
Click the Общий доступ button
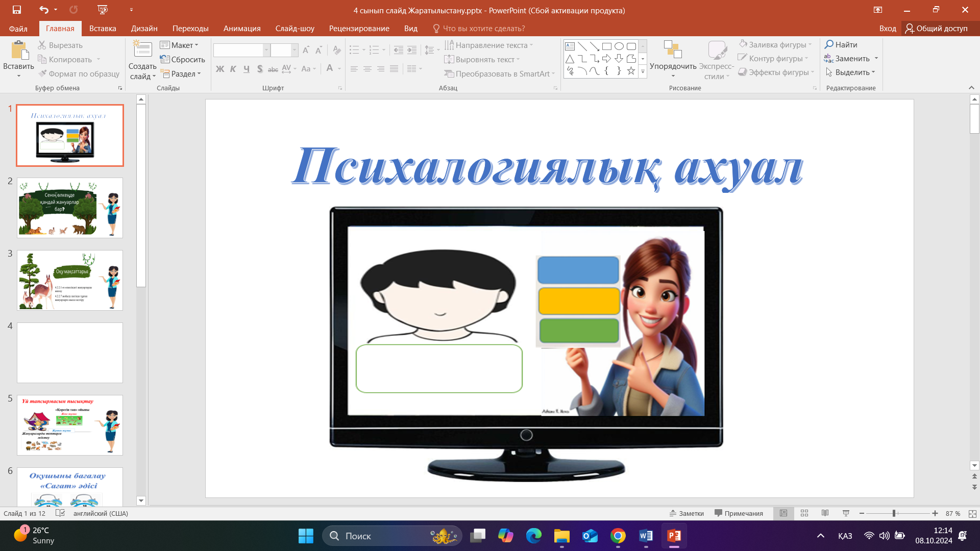click(x=937, y=29)
